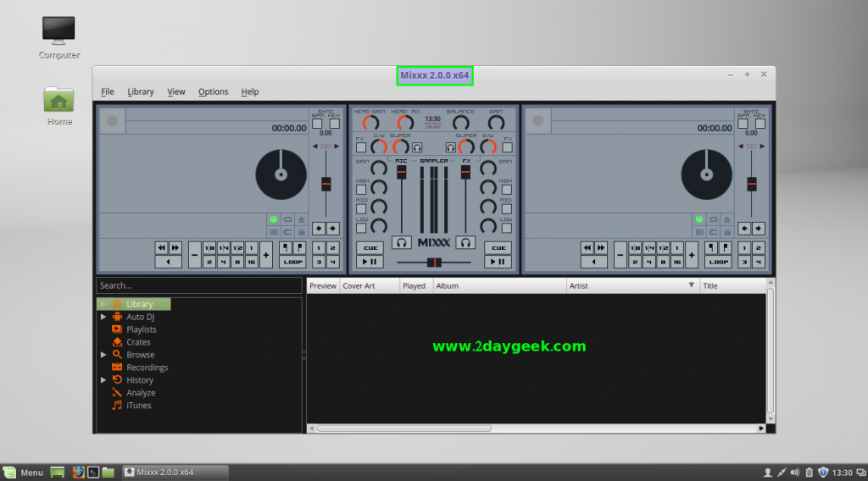Open Firefox from the taskbar
Viewport: 868px width, 481px height.
tap(78, 473)
